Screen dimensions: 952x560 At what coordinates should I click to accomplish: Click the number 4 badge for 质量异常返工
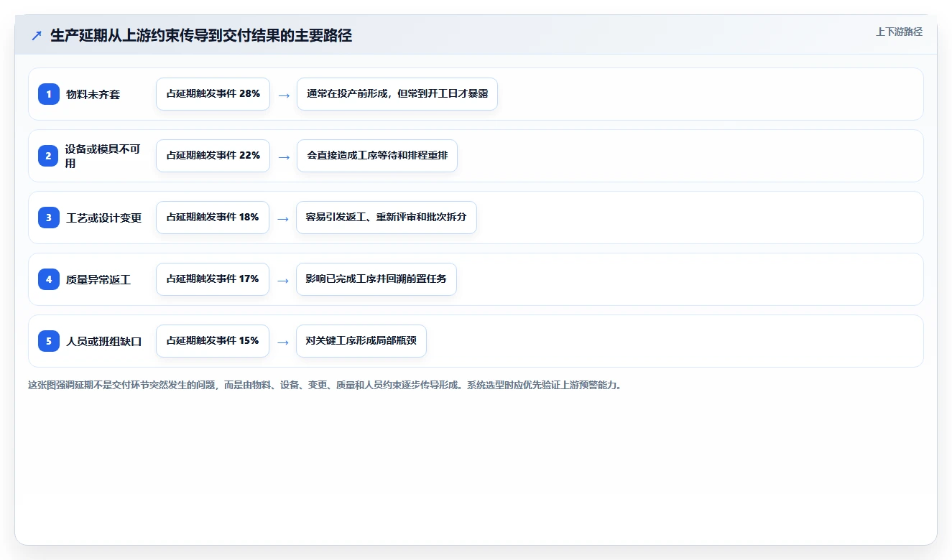(x=49, y=279)
